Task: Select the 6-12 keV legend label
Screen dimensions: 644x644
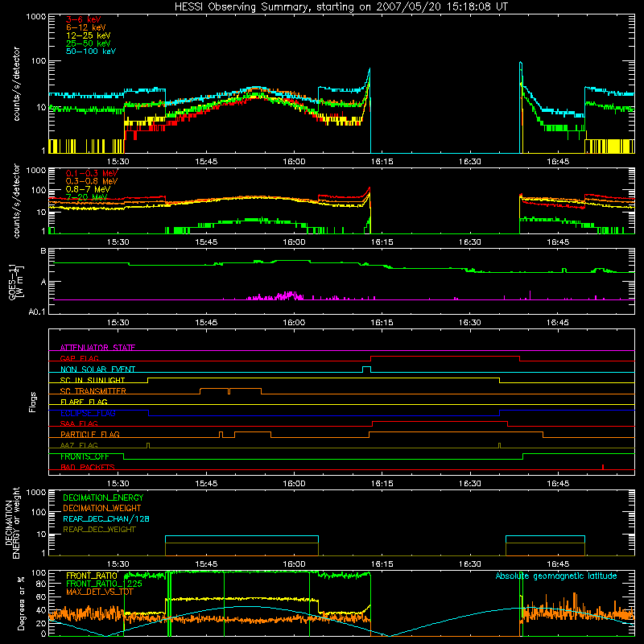Action: click(85, 27)
